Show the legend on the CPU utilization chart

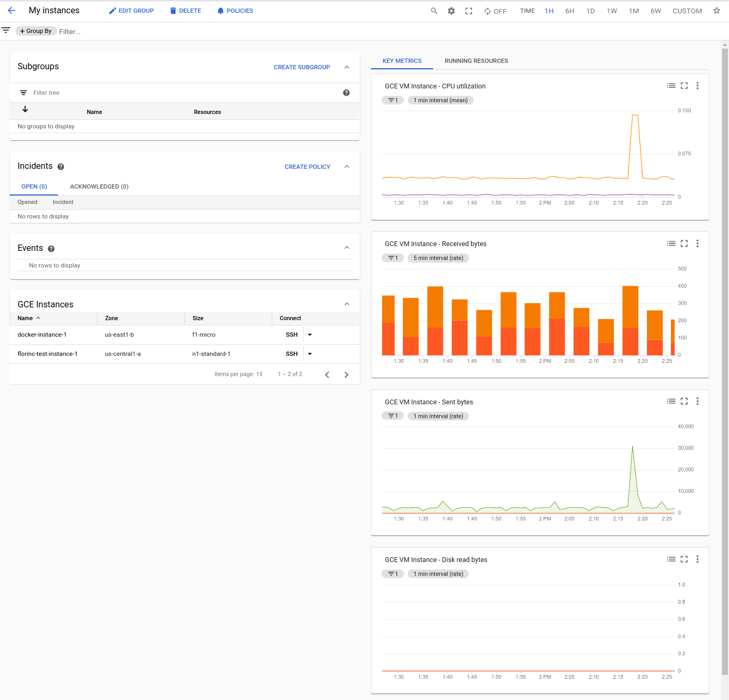(x=671, y=85)
